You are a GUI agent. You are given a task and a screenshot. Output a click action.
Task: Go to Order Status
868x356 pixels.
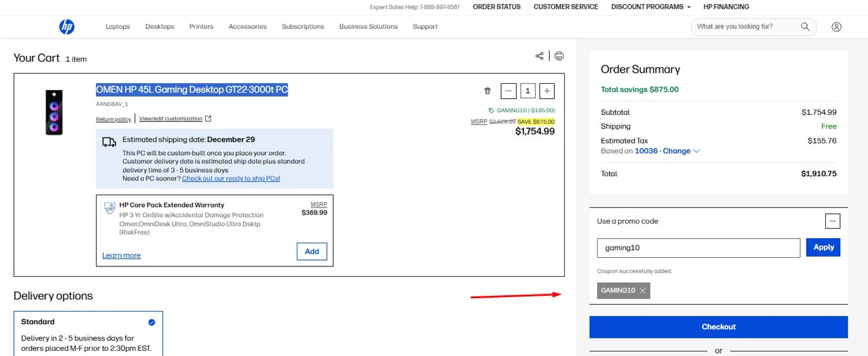pos(496,7)
